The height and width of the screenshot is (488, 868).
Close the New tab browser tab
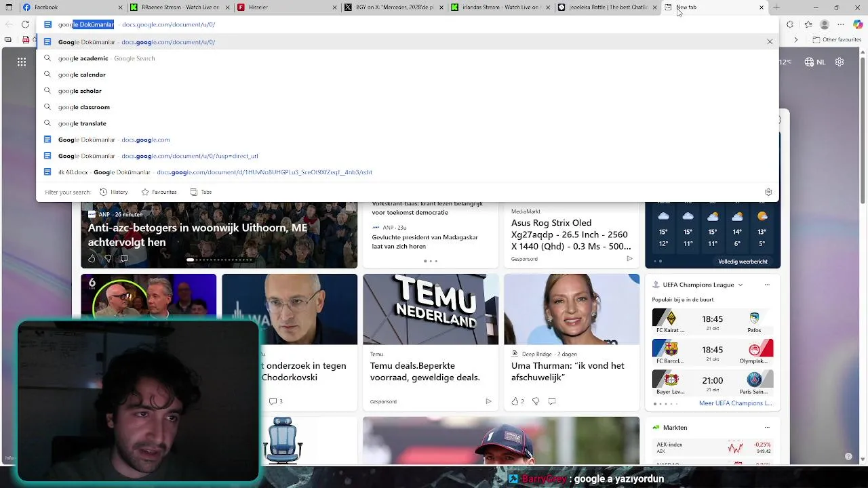pos(761,7)
